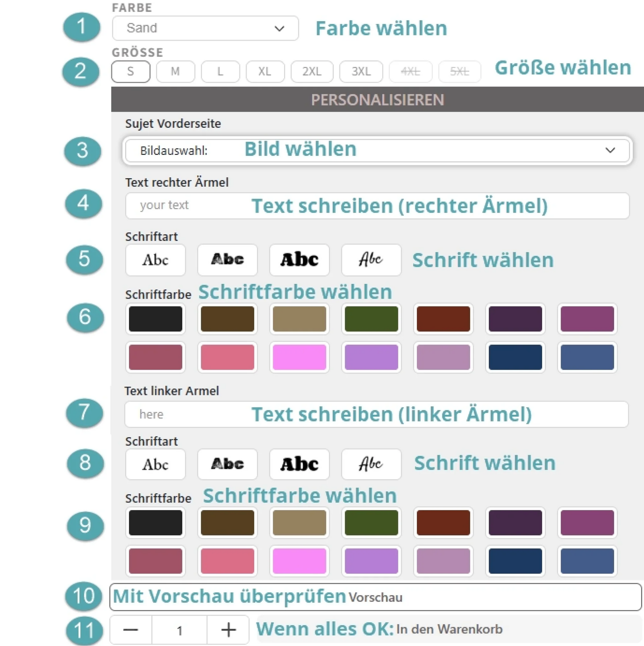Click the left sleeve text field
Viewport: 644px width, 646px height.
coord(376,414)
